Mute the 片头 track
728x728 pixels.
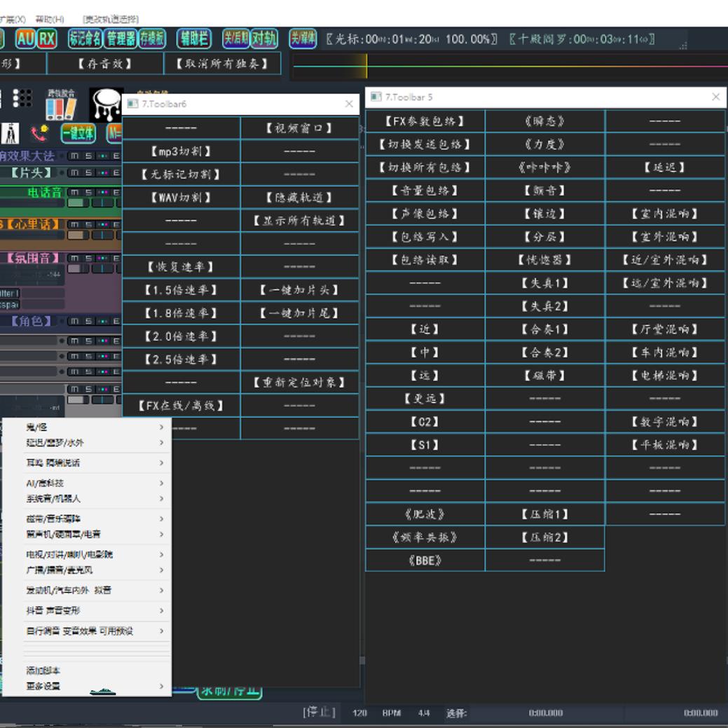tap(74, 172)
